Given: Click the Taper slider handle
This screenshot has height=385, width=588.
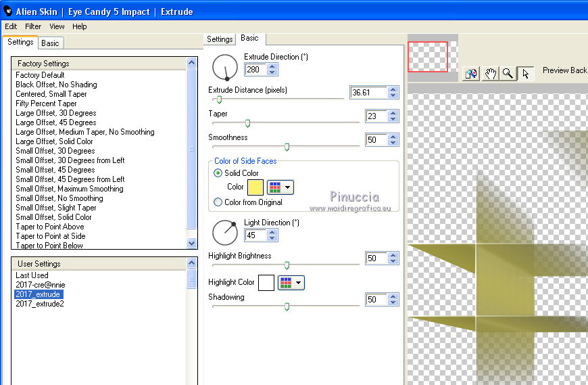Looking at the screenshot, I should (247, 123).
